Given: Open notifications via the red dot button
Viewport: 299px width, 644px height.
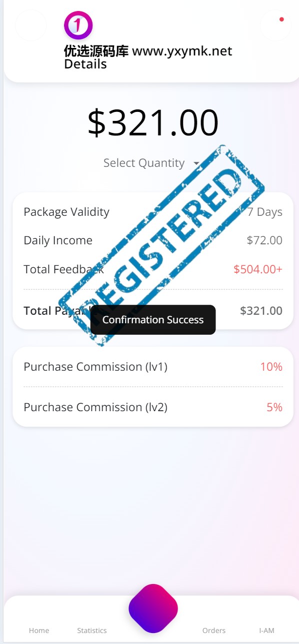Looking at the screenshot, I should click(x=275, y=25).
